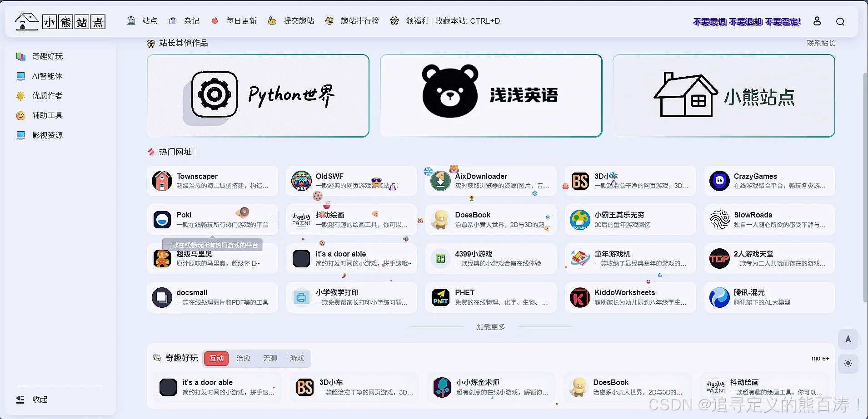Click the 4399小游戏 icon
Viewport: 868px width, 419px height.
[440, 258]
